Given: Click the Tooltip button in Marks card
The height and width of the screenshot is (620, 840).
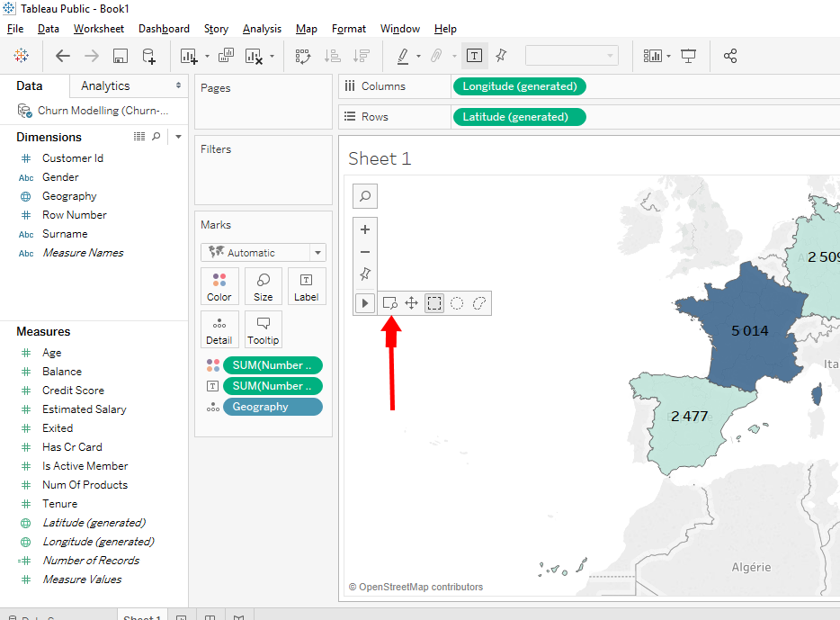Looking at the screenshot, I should (264, 329).
